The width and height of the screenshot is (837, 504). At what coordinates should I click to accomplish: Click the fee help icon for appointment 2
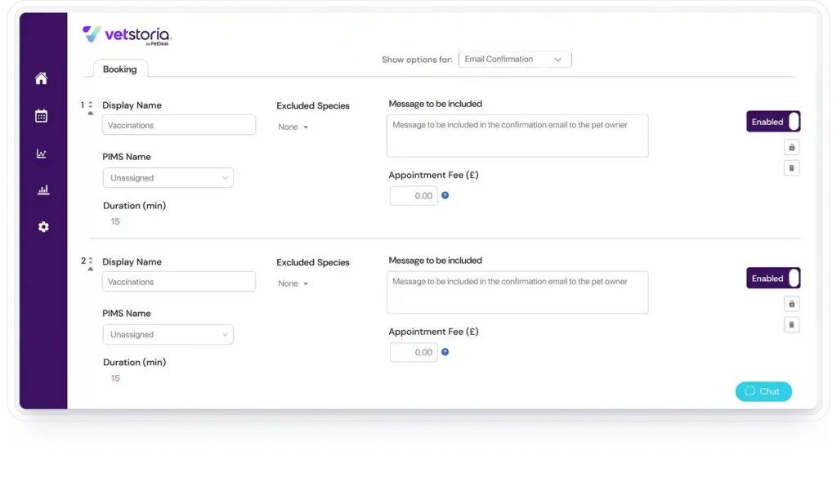click(445, 352)
